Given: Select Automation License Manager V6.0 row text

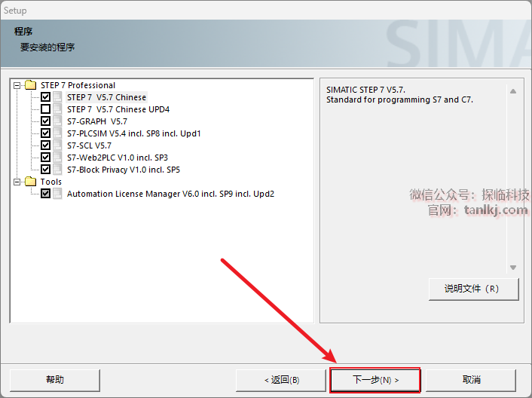Looking at the screenshot, I should [x=170, y=194].
